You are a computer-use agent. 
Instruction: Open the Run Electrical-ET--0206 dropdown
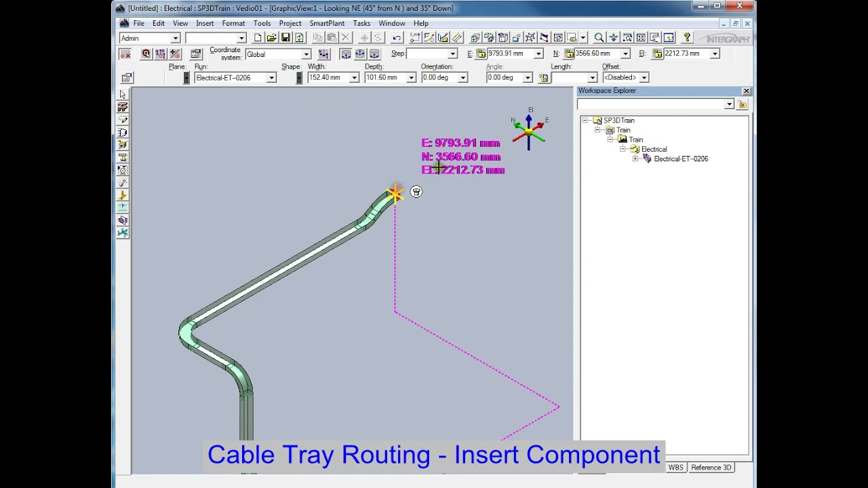coord(271,77)
